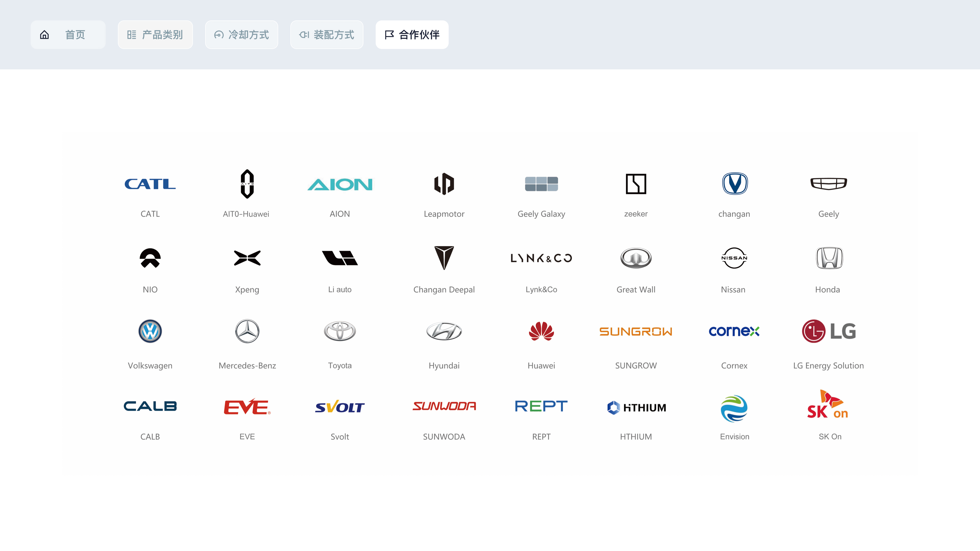Switch to the 装配方式 tab
980x551 pixels.
tap(327, 35)
